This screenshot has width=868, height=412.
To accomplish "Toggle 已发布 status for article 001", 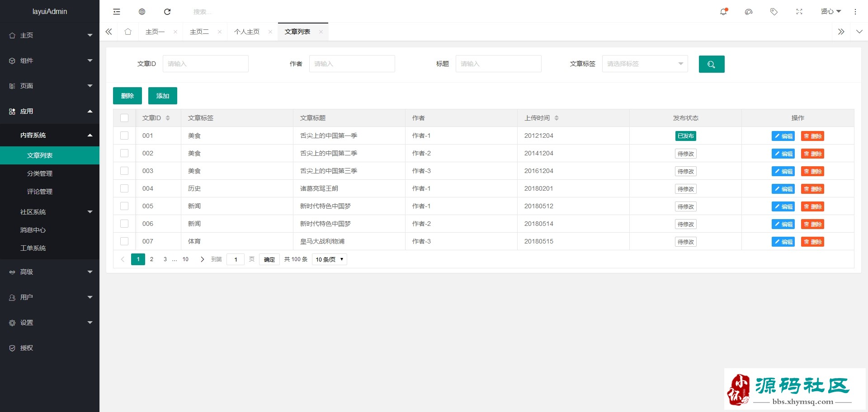I will click(x=686, y=136).
